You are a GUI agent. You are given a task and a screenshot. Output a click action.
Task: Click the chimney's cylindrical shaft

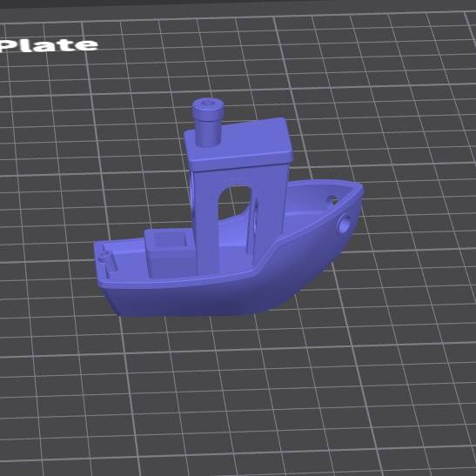point(207,129)
